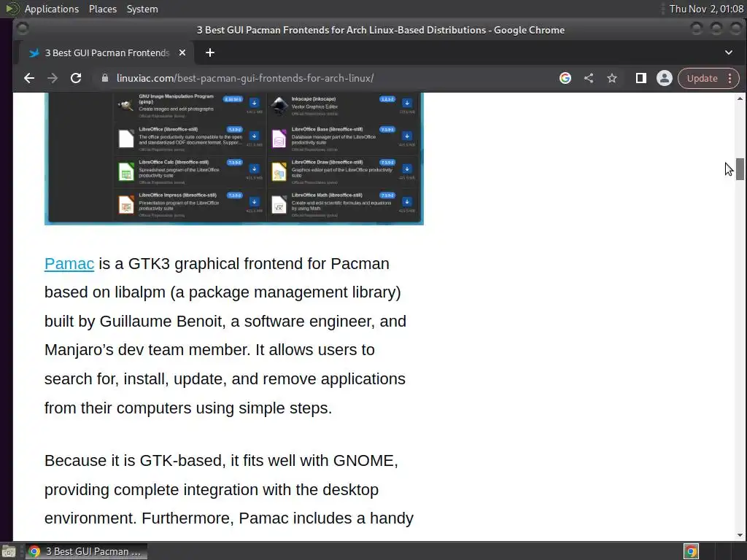Screen dimensions: 747x560
Task: Click the Inkscape app icon in screenshot
Action: pos(279,106)
